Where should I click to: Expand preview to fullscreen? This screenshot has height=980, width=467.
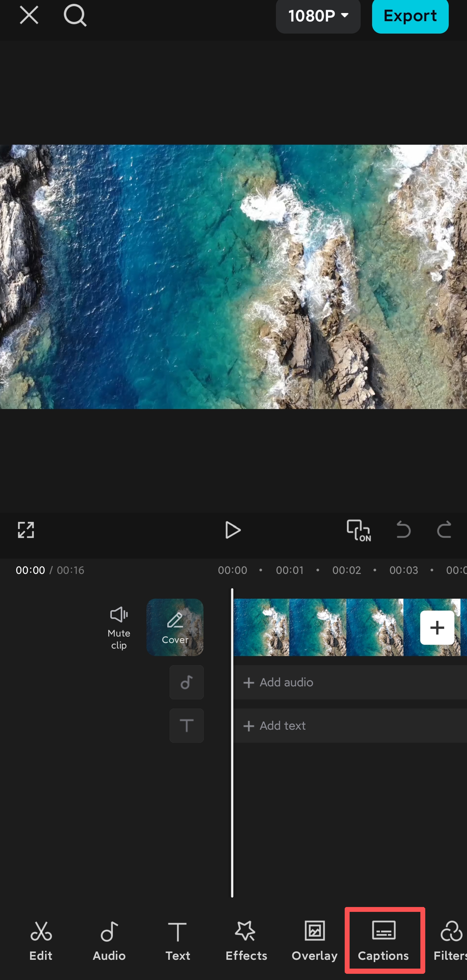(x=26, y=530)
